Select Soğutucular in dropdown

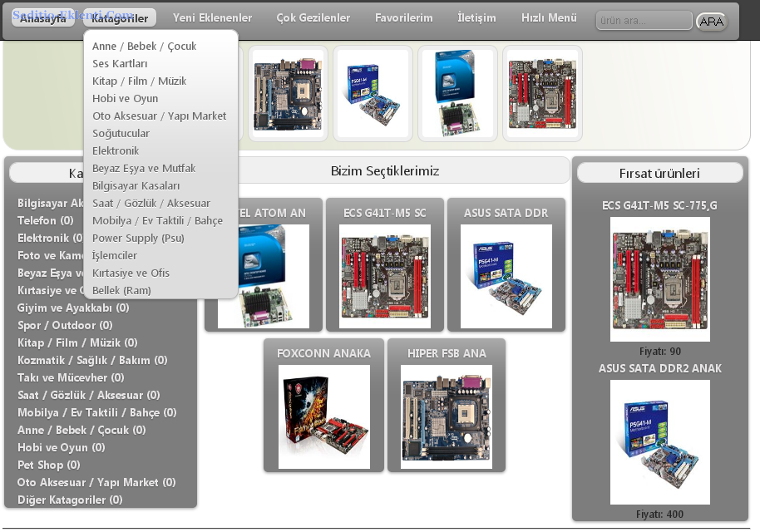[x=121, y=133]
